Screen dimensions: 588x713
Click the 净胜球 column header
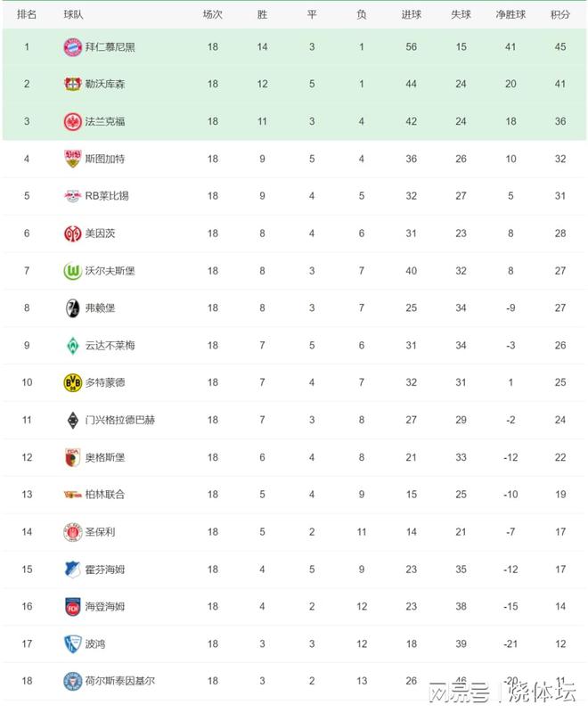pos(510,14)
